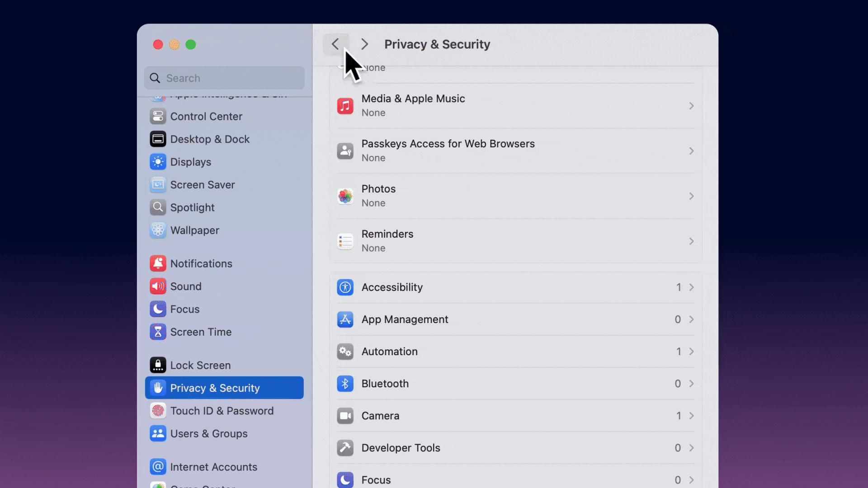Select the Wallpaper text in sidebar

pyautogui.click(x=194, y=230)
